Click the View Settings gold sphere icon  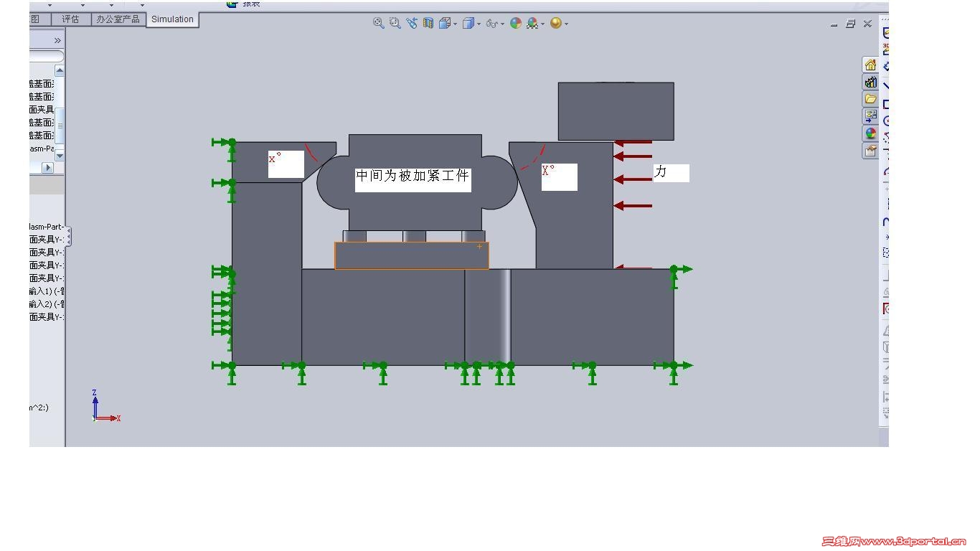[555, 23]
